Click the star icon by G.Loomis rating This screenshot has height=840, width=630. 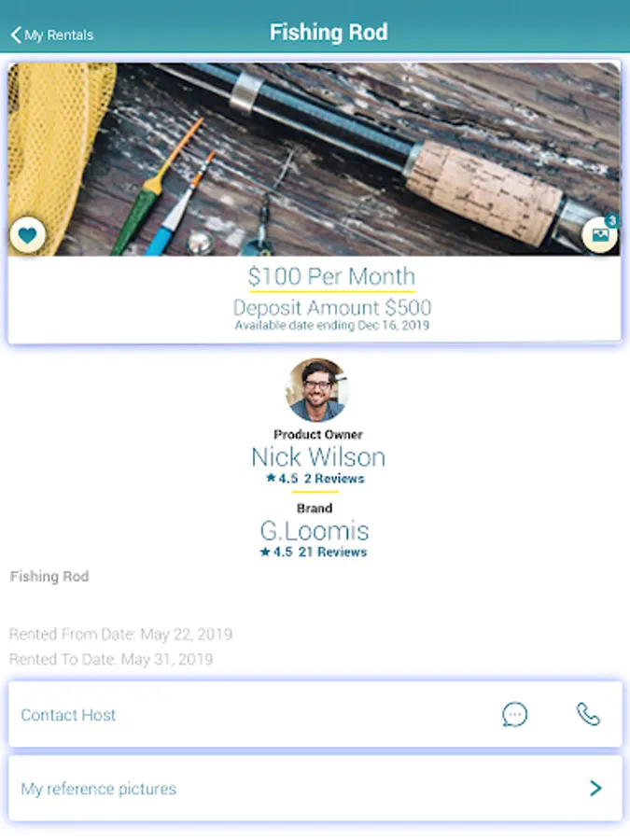(x=265, y=552)
